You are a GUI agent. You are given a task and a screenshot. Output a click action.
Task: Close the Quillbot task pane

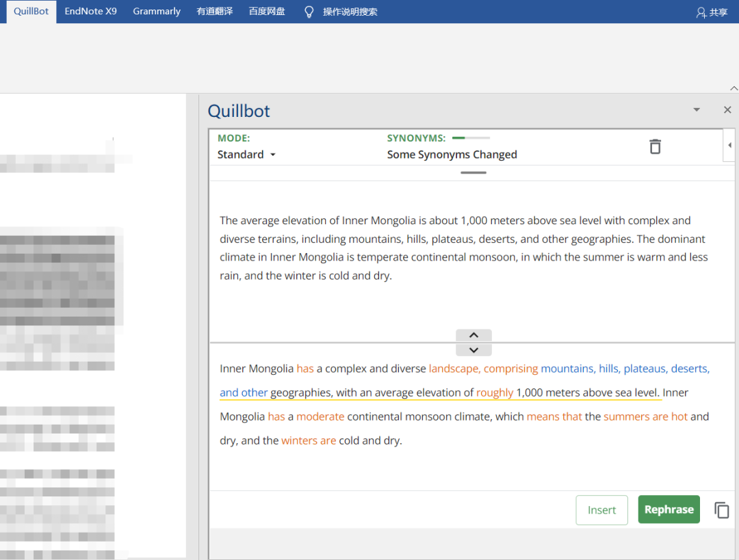coord(727,109)
